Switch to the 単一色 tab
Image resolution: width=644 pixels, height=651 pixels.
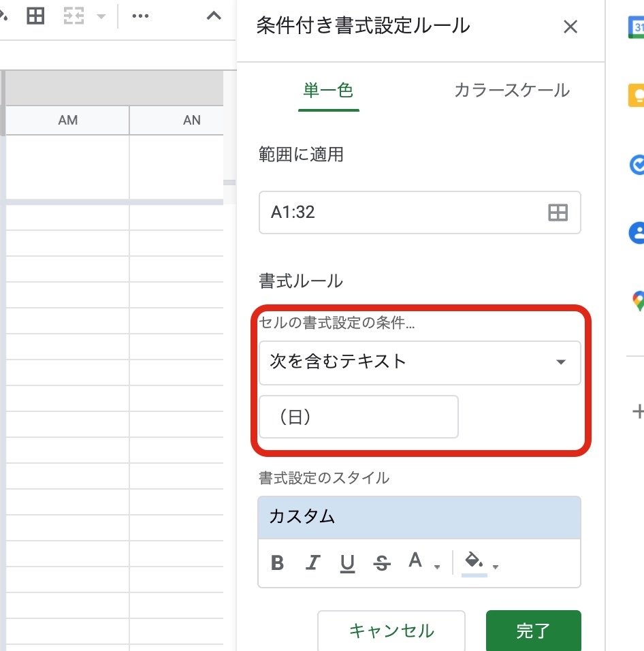tap(328, 91)
